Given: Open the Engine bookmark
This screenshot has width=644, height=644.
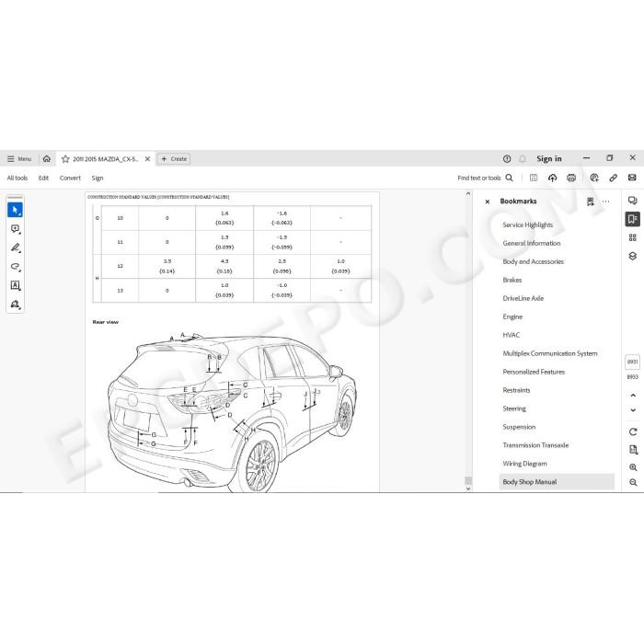Looking at the screenshot, I should click(x=512, y=316).
